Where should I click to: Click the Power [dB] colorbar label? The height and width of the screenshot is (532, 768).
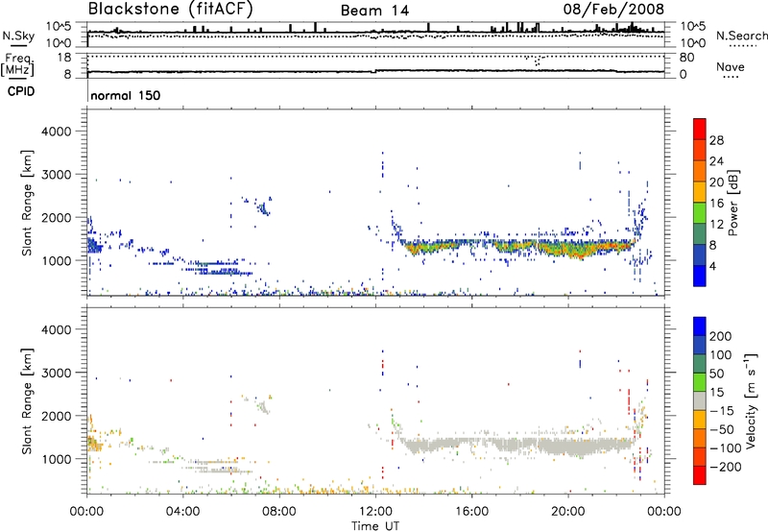point(732,203)
